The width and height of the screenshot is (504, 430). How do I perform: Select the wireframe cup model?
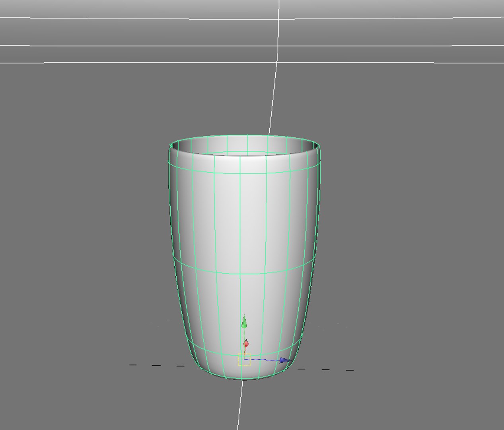click(x=244, y=257)
